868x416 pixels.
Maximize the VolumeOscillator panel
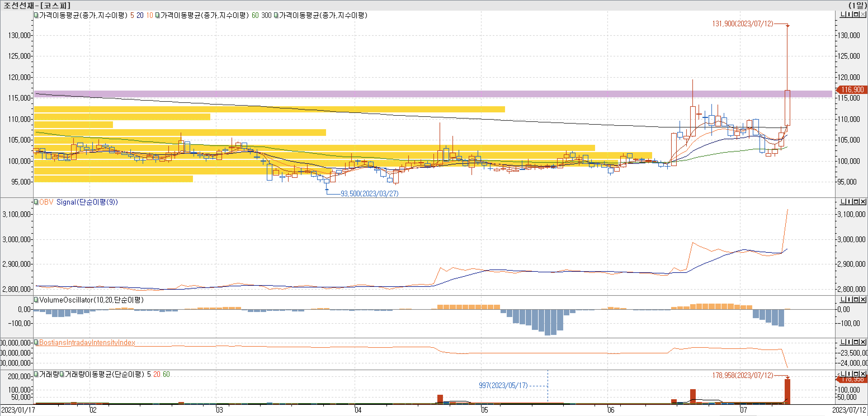click(x=857, y=299)
